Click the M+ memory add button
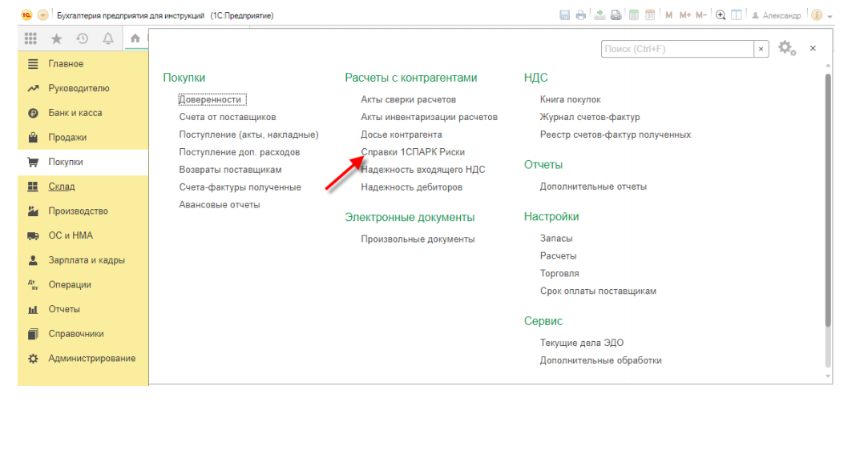 click(684, 15)
